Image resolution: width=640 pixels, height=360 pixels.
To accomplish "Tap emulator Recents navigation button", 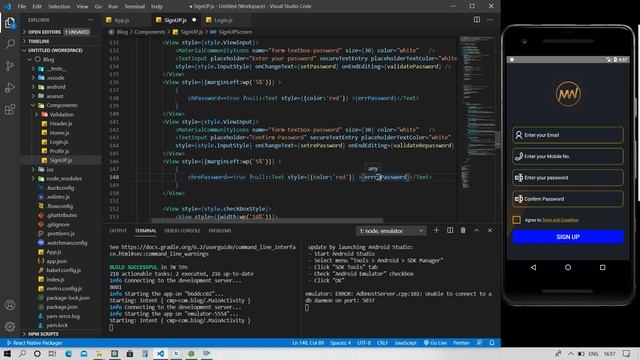I will click(x=602, y=267).
